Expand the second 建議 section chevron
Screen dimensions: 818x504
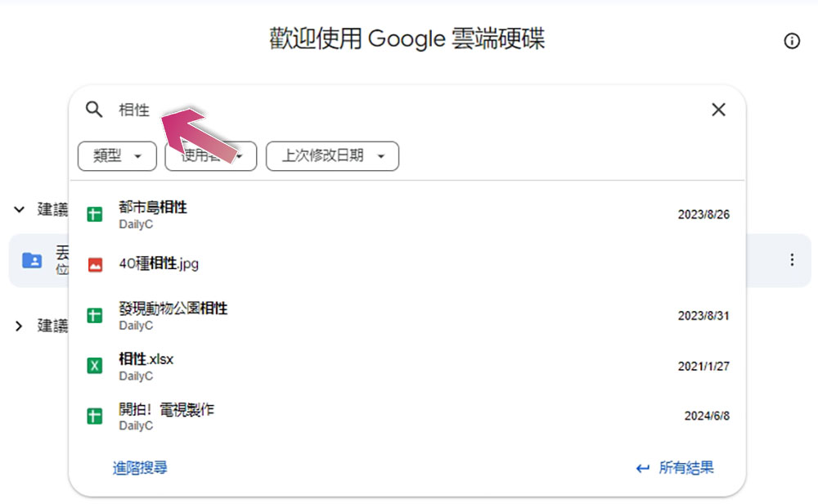(x=20, y=326)
